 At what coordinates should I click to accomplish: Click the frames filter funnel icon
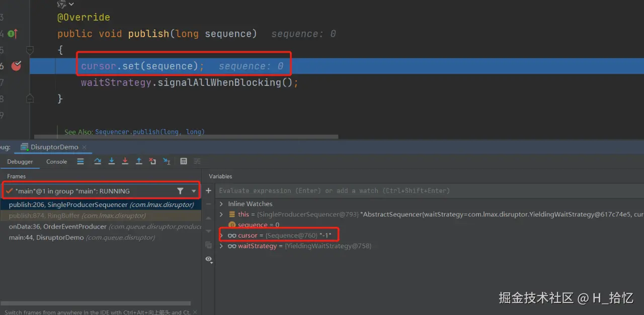(180, 191)
